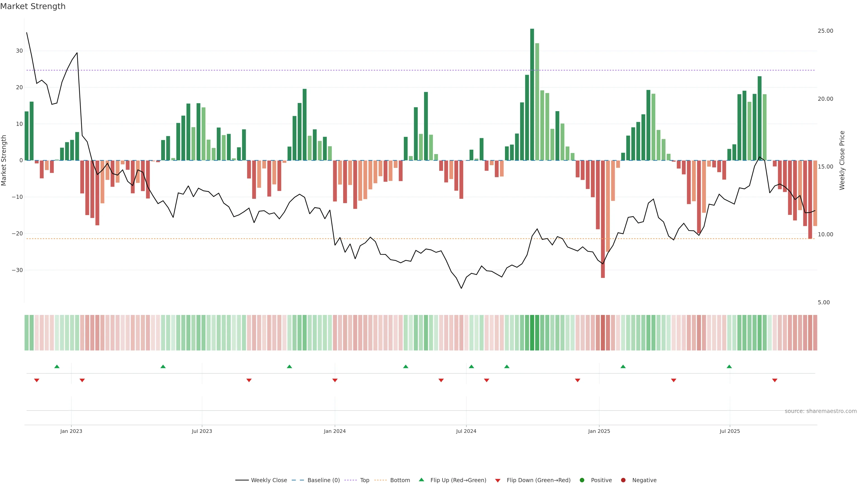Click Positive green circle legend icon
This screenshot has width=868, height=488.
tap(582, 480)
